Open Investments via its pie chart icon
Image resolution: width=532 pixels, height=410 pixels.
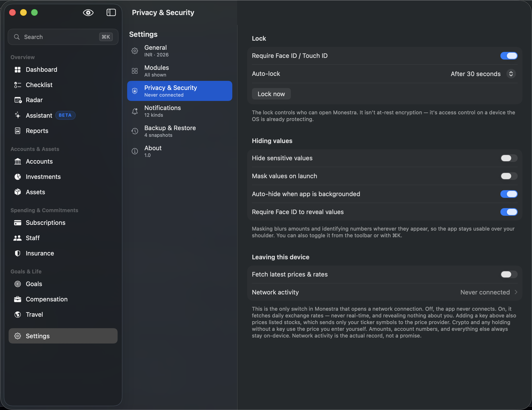point(17,177)
